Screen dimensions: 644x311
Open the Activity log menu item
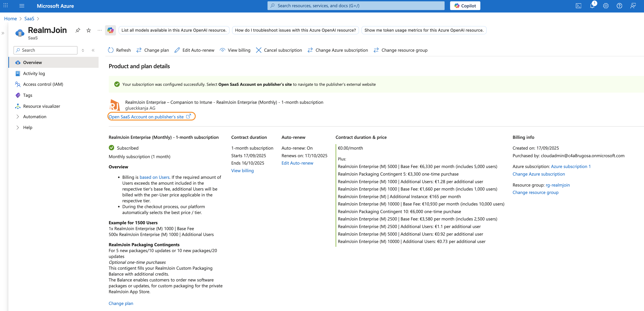coord(34,73)
